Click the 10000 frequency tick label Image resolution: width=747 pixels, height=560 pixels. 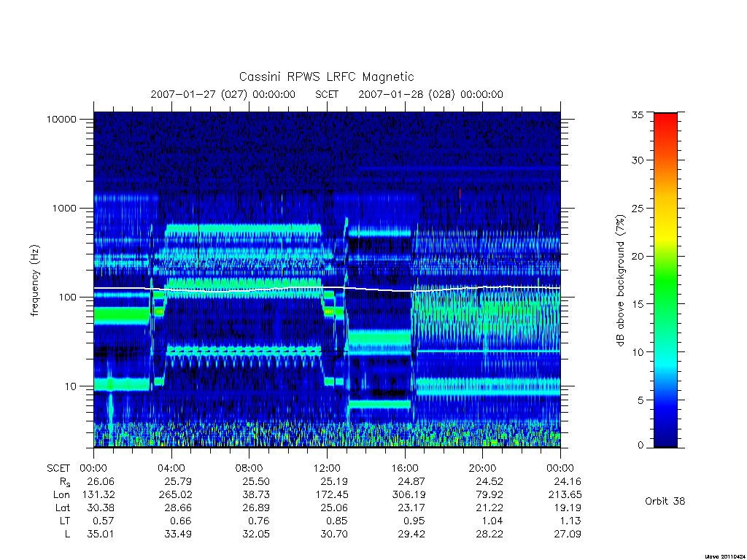61,119
